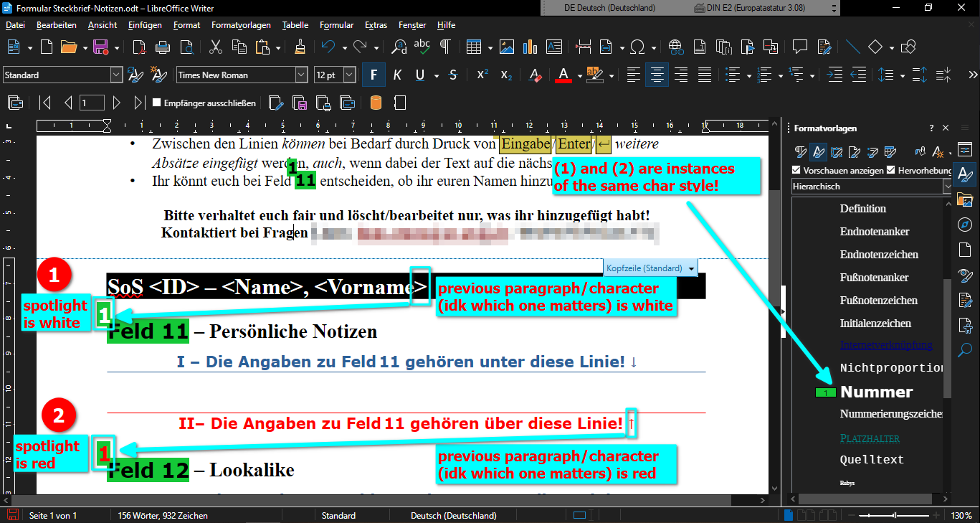The width and height of the screenshot is (980, 523).
Task: Check the Empfänger ausschließen checkbox
Action: click(x=156, y=103)
